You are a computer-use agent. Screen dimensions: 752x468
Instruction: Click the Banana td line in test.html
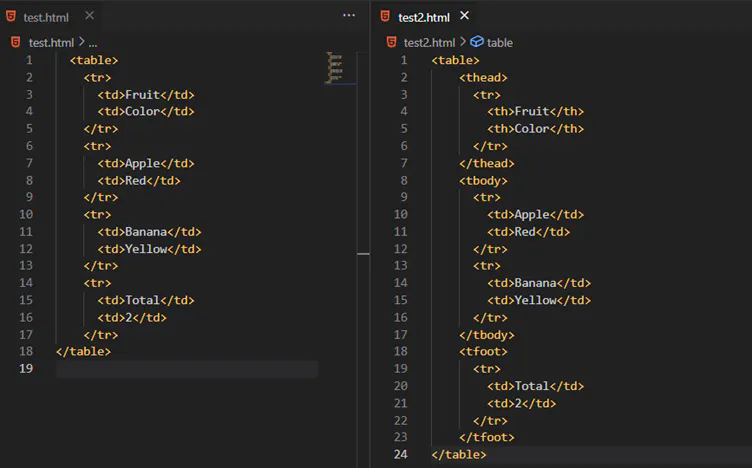[x=149, y=232]
